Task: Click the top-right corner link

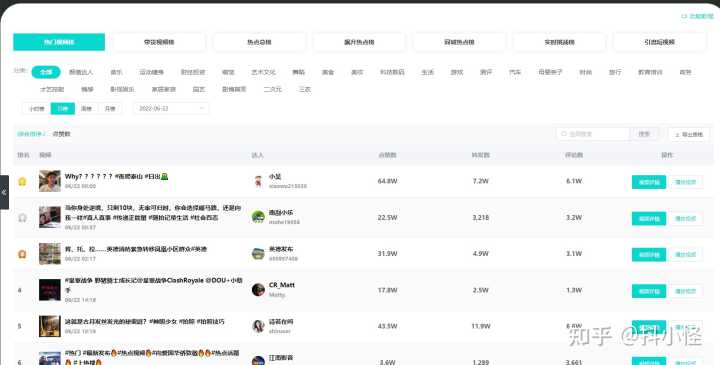Action: point(698,17)
